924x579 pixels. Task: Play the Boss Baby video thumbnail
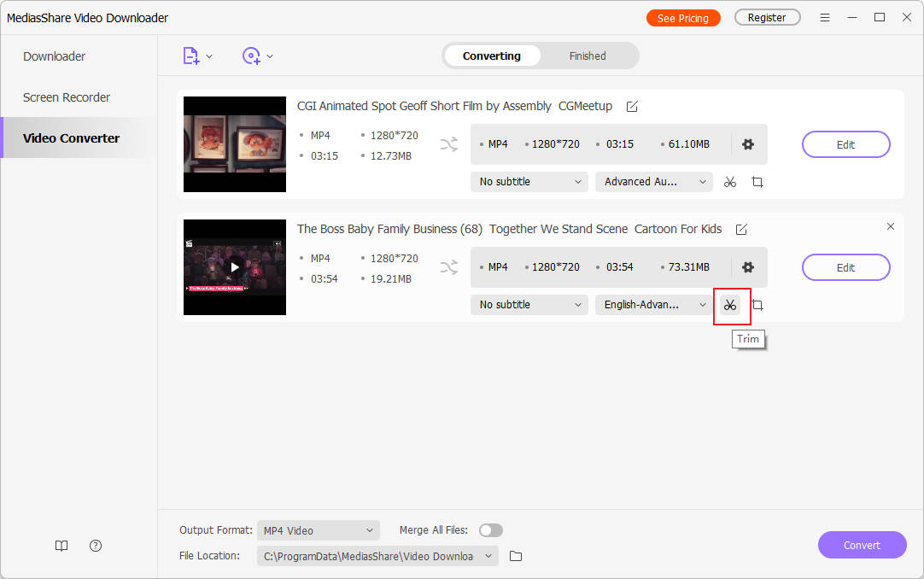tap(235, 267)
